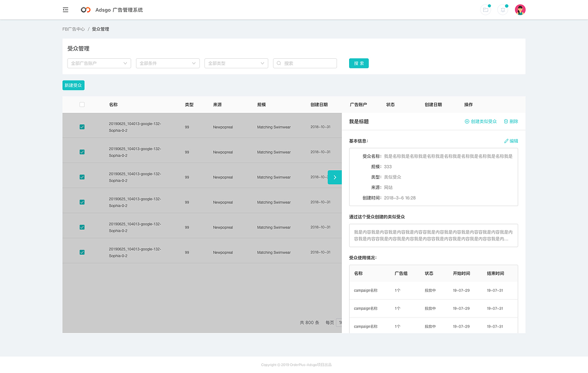Click the 创建日期 header next to 操作

click(x=433, y=105)
